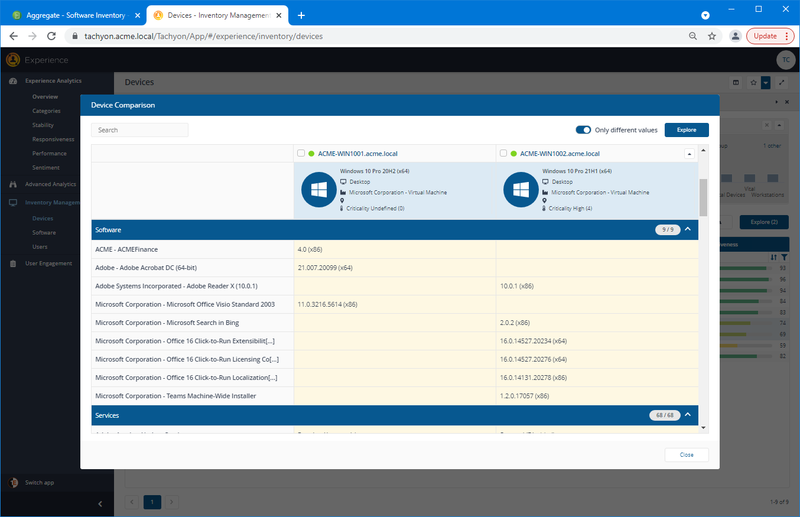Open ACME-WIN1001.acme.local device link
Image resolution: width=800 pixels, height=517 pixels.
tap(358, 154)
